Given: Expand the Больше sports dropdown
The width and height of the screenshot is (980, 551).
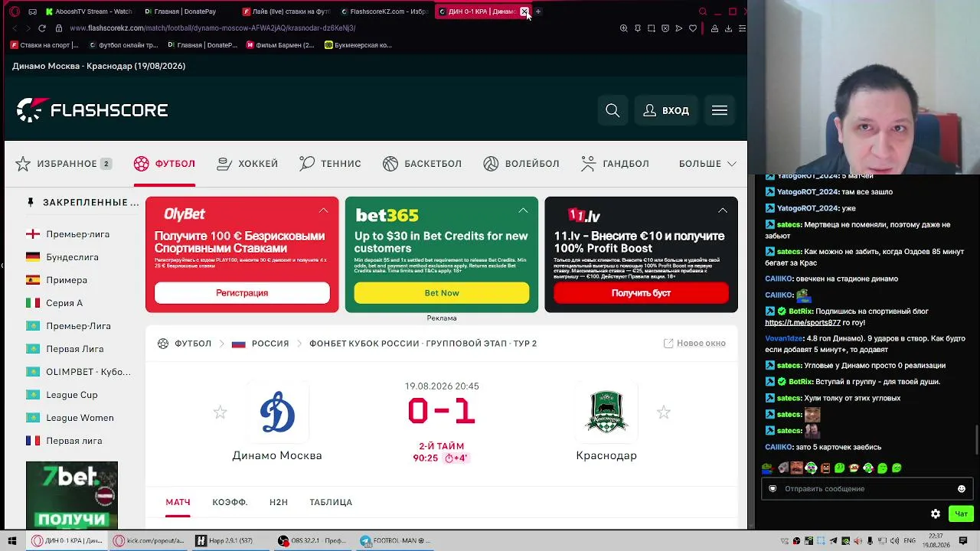Looking at the screenshot, I should click(x=707, y=164).
